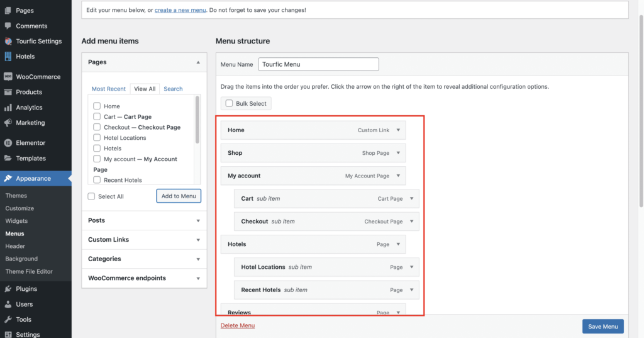Tick the Recent Hotels checkbox
The width and height of the screenshot is (644, 338).
coord(97,179)
